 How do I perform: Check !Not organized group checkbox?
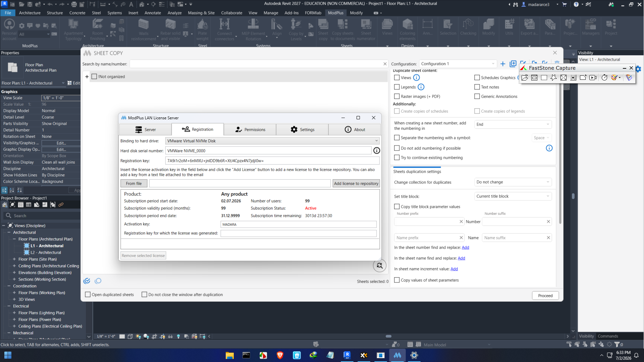click(94, 77)
